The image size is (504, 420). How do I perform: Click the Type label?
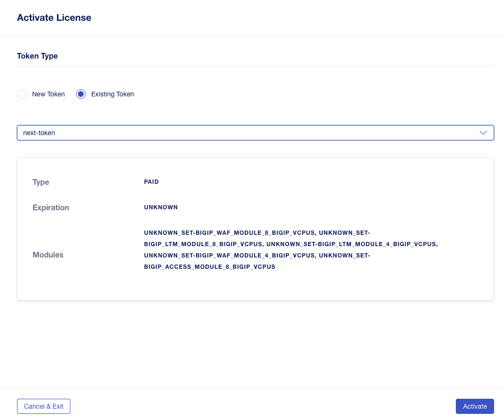point(41,182)
